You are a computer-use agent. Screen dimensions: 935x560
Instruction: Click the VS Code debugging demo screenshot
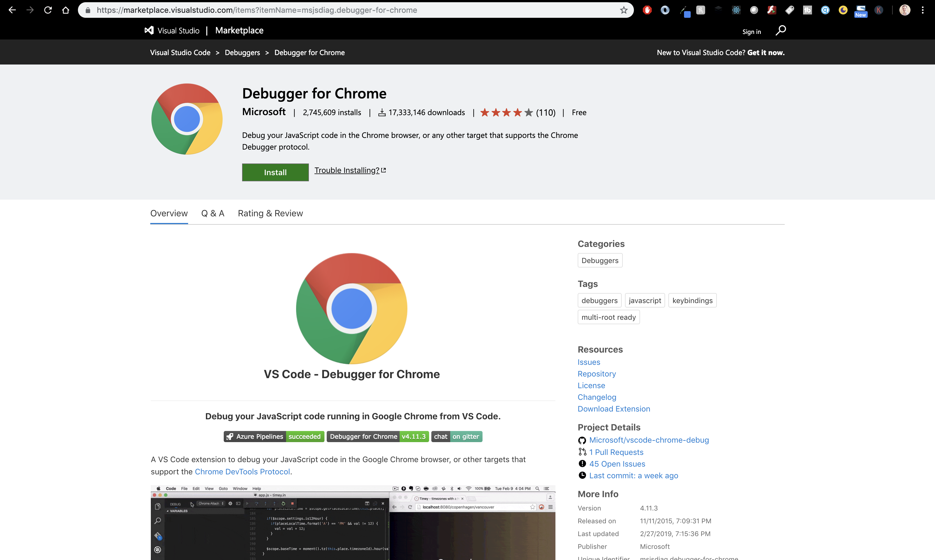[353, 523]
